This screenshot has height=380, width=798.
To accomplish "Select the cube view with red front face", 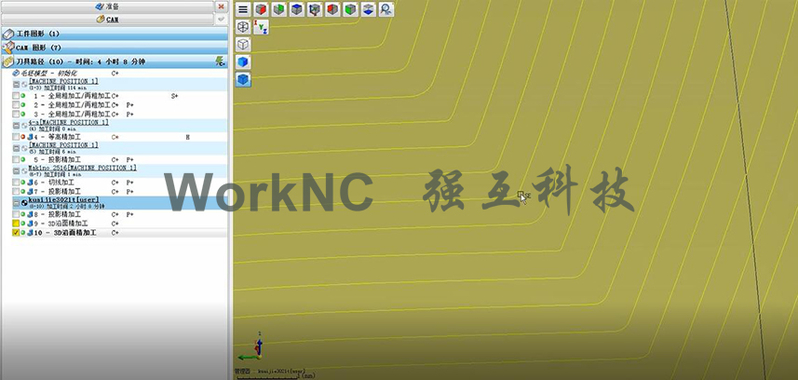I will click(x=261, y=9).
